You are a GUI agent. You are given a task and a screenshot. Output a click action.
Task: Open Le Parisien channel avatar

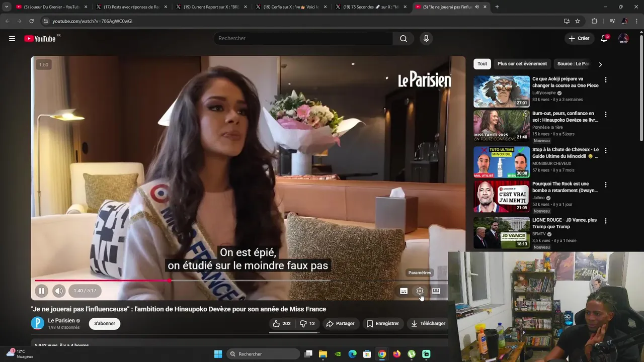pyautogui.click(x=38, y=323)
